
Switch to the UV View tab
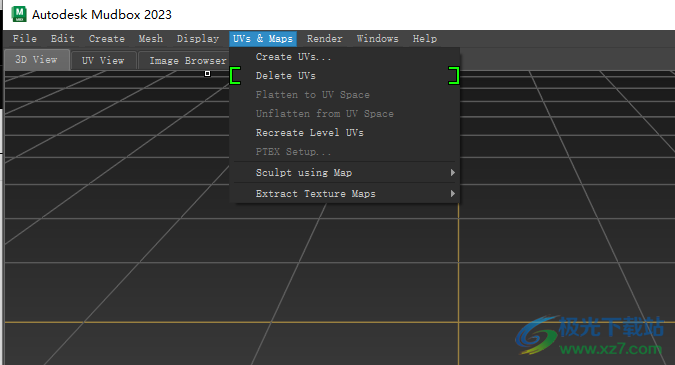point(103,61)
